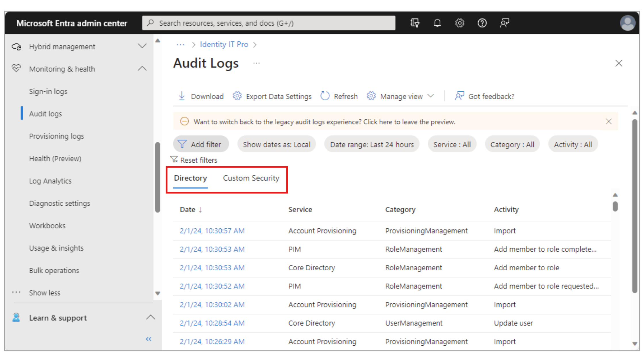Open the Cloud Shell / portal settings icon

coord(415,23)
